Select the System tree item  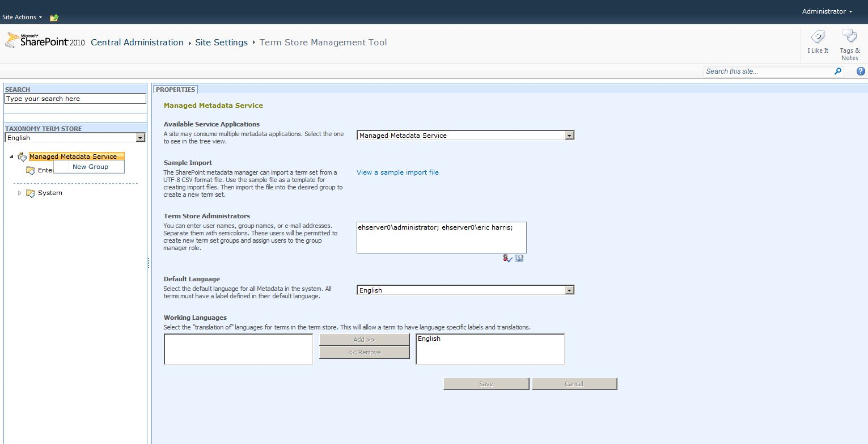coord(50,193)
